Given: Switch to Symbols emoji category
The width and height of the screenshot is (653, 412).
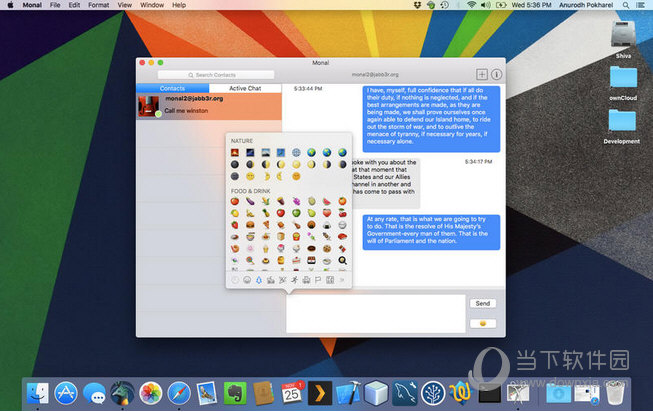Looking at the screenshot, I should click(x=330, y=280).
